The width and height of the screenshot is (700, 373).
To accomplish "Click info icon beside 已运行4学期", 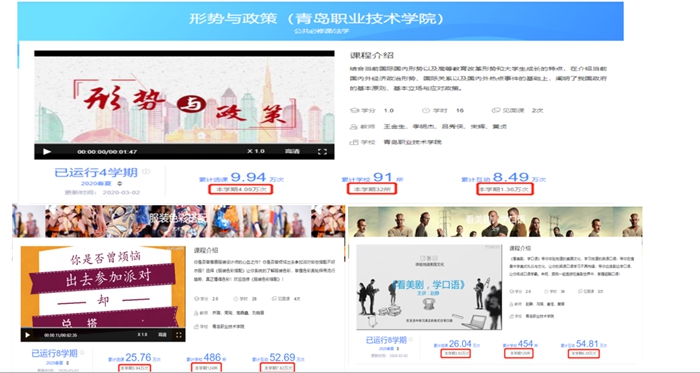I will 146,171.
